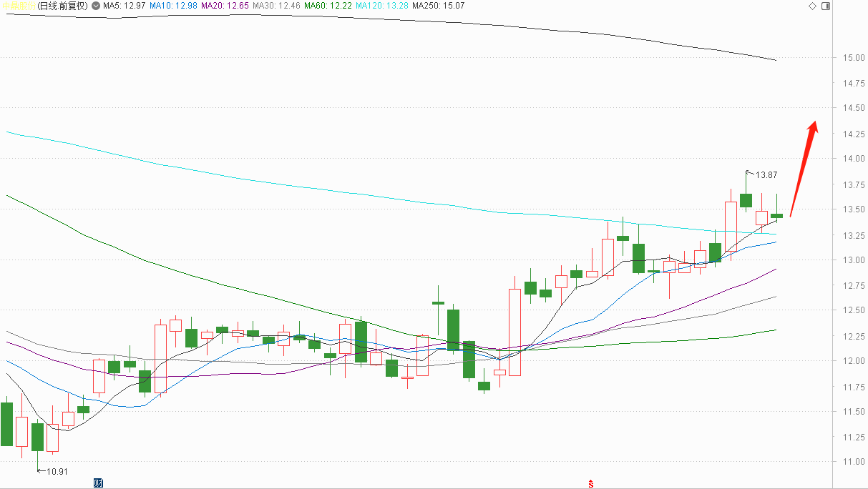This screenshot has height=489, width=868.
Task: Click the MA60: 12.22 green legend
Action: [x=328, y=6]
